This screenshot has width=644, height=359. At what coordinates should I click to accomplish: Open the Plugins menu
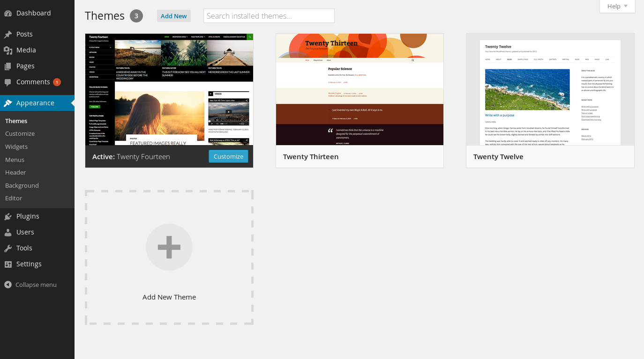[37, 216]
